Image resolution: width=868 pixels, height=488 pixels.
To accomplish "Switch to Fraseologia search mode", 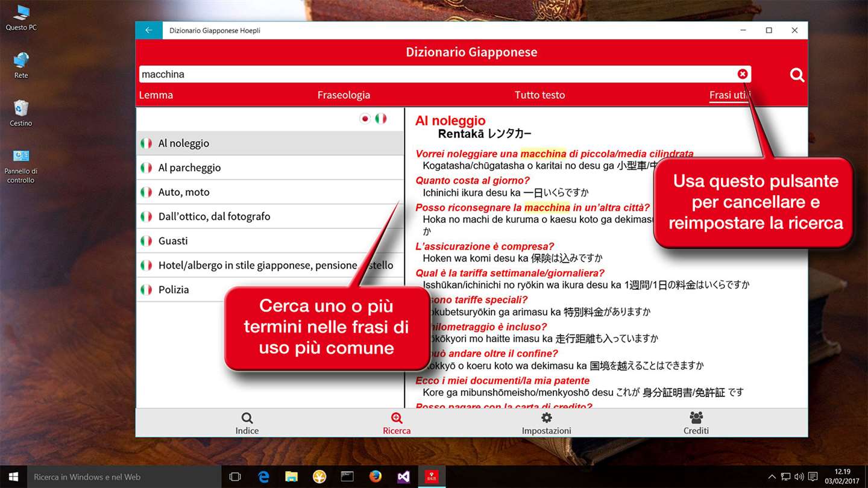I will point(344,95).
